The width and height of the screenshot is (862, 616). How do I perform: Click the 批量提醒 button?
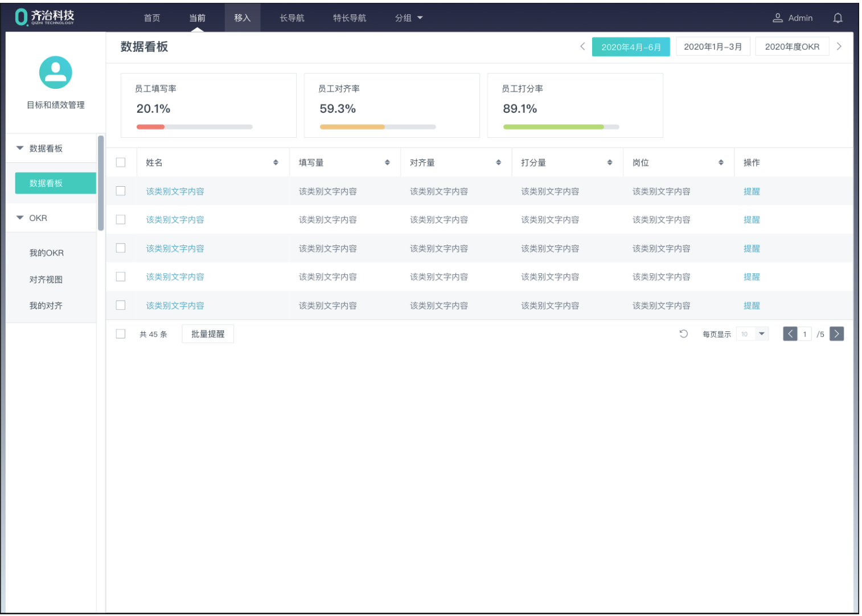click(x=208, y=334)
